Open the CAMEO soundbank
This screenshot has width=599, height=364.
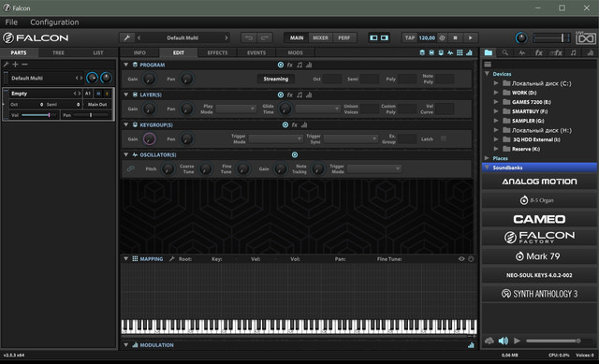point(539,219)
